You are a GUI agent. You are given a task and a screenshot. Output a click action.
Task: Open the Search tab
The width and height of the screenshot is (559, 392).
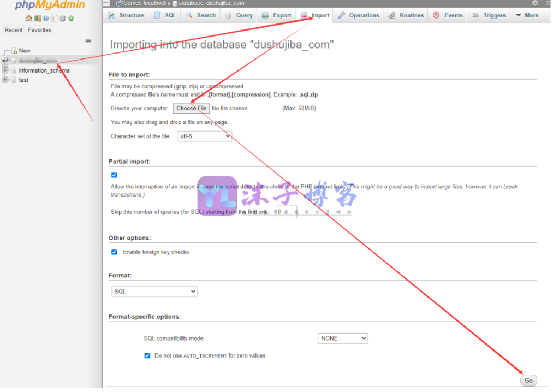pos(201,15)
